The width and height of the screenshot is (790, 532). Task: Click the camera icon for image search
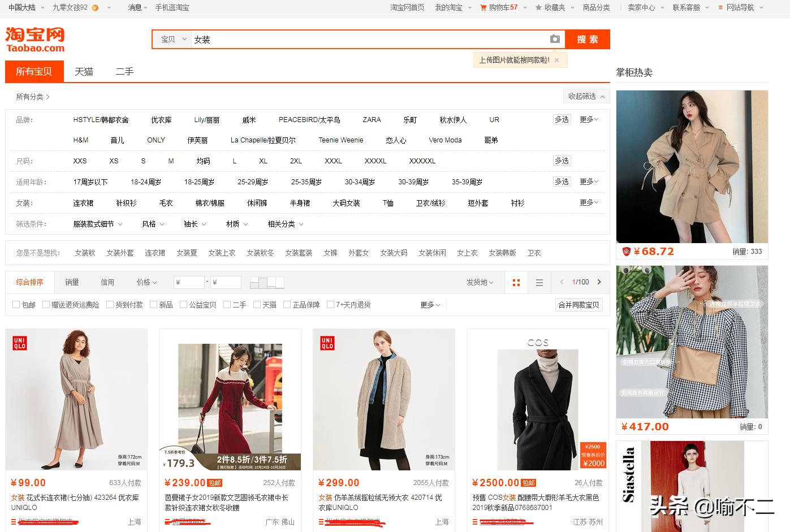tap(555, 38)
